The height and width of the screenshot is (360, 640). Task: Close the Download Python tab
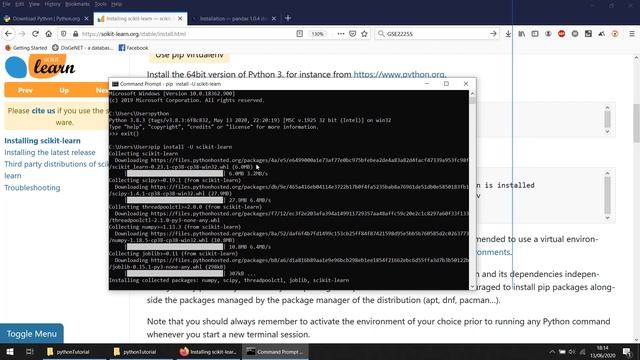[x=86, y=18]
